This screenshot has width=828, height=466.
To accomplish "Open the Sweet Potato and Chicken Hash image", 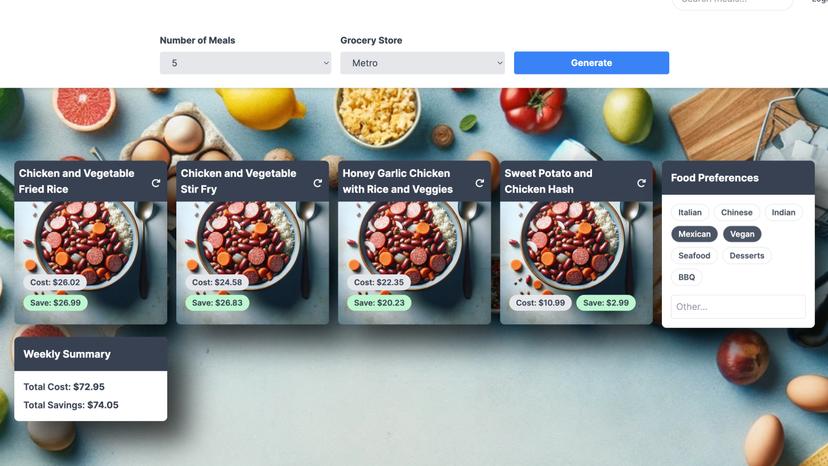I will pyautogui.click(x=576, y=263).
